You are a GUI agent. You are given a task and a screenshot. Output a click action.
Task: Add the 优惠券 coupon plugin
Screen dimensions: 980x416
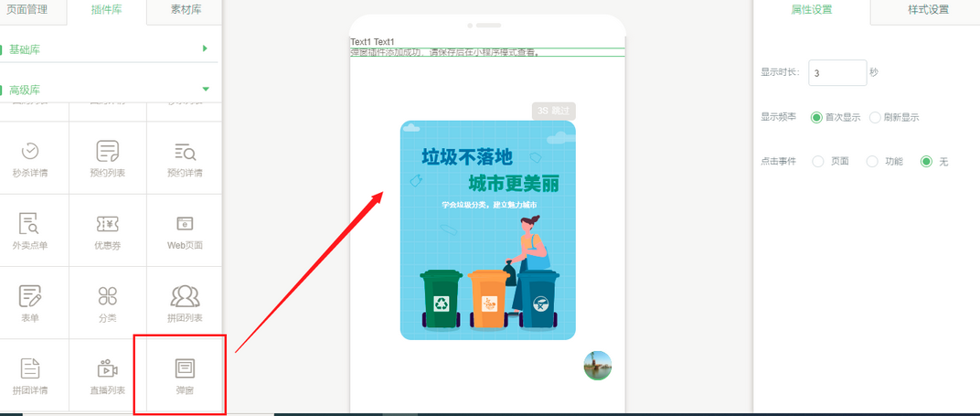click(x=108, y=229)
